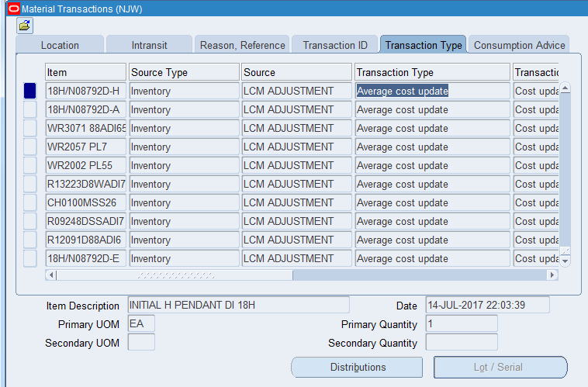
Task: Open the Reason, Reference tab
Action: (x=242, y=45)
